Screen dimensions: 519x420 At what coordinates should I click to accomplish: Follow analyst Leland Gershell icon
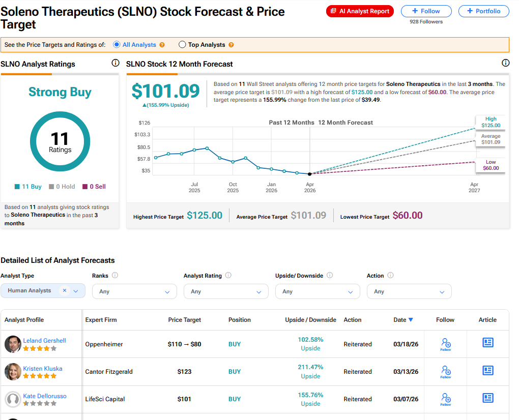point(445,344)
